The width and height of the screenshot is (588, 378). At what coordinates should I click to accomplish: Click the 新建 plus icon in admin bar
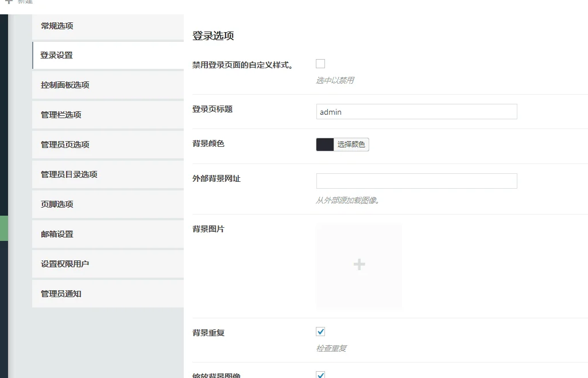pyautogui.click(x=8, y=2)
